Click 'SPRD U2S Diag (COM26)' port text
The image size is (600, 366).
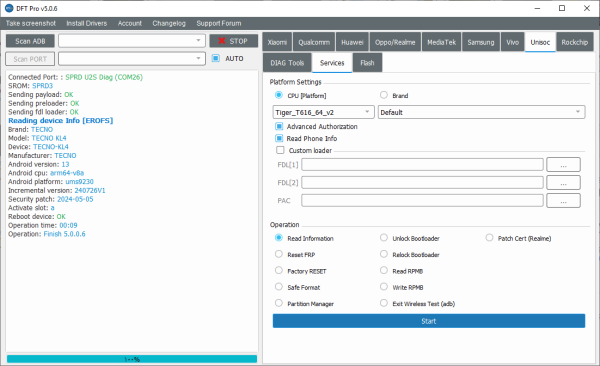pyautogui.click(x=104, y=77)
